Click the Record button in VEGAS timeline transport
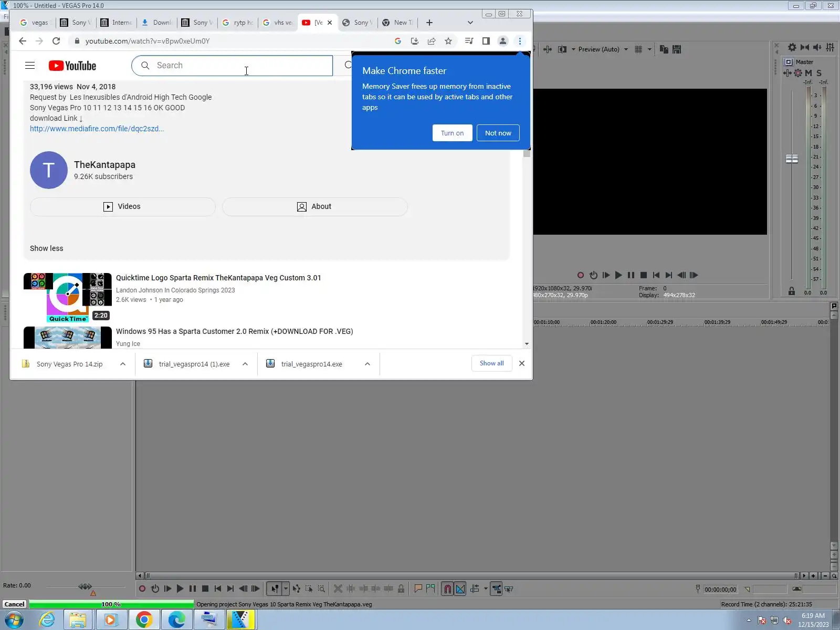This screenshot has height=630, width=840. 142,589
